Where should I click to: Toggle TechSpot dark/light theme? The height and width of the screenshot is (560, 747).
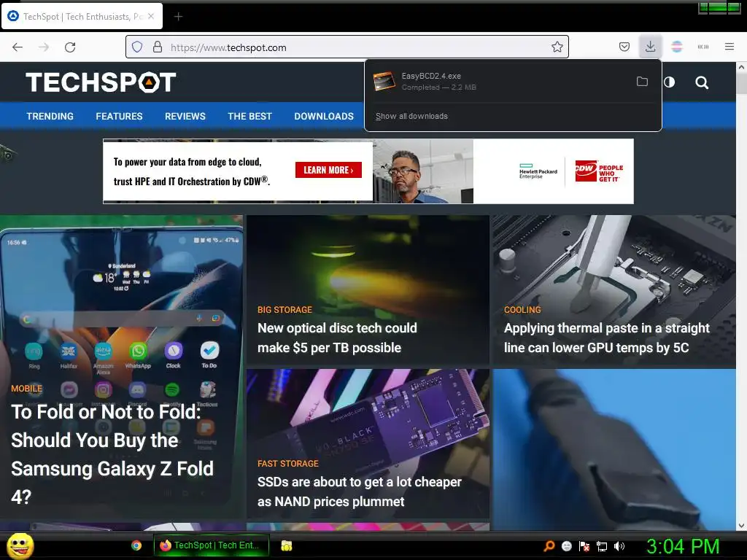(670, 82)
